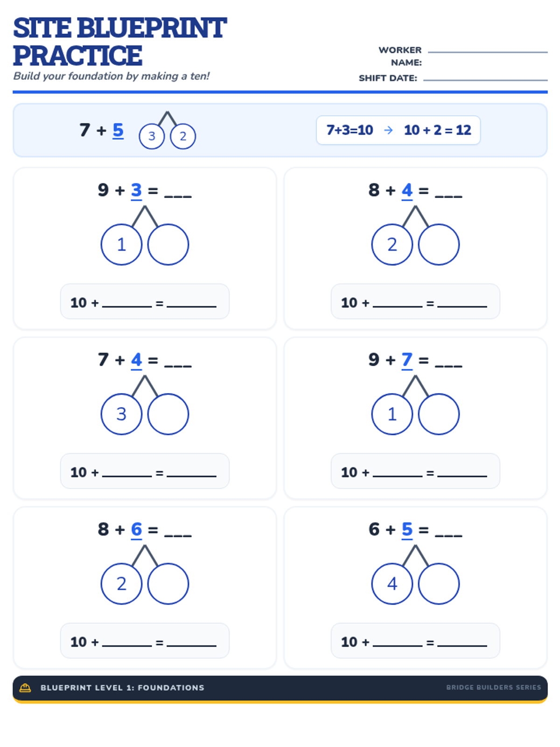This screenshot has width=560, height=747.
Task: Click the final answer blank under 7 + 4
Action: [191, 473]
